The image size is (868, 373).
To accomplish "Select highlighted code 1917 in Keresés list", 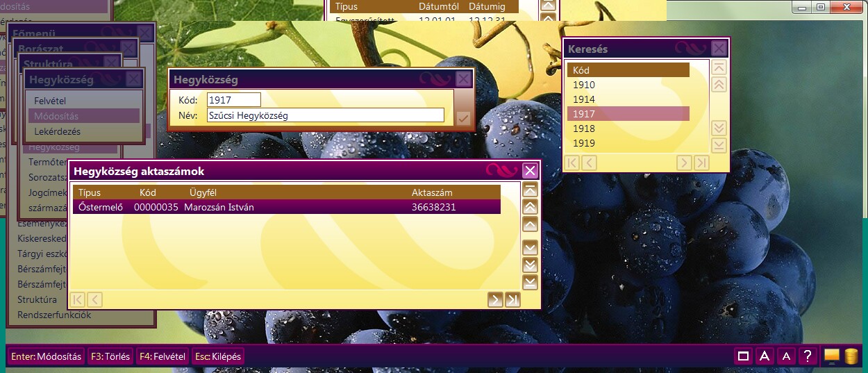I will click(x=628, y=114).
